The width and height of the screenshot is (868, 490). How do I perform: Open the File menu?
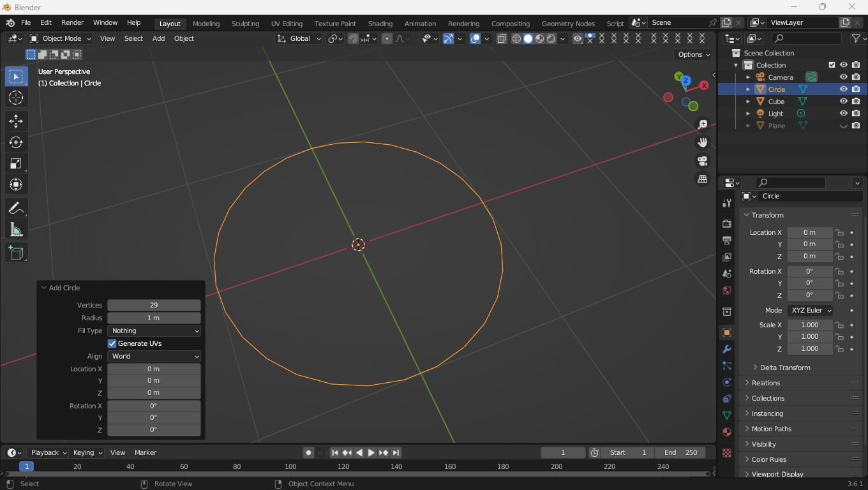click(x=26, y=22)
